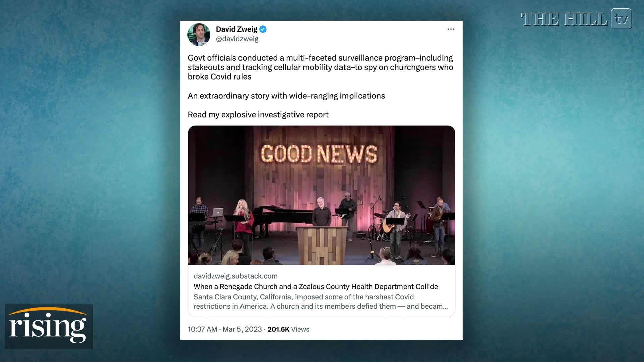The height and width of the screenshot is (362, 644).
Task: Click the line Read my explosive investigative report
Action: [x=258, y=115]
